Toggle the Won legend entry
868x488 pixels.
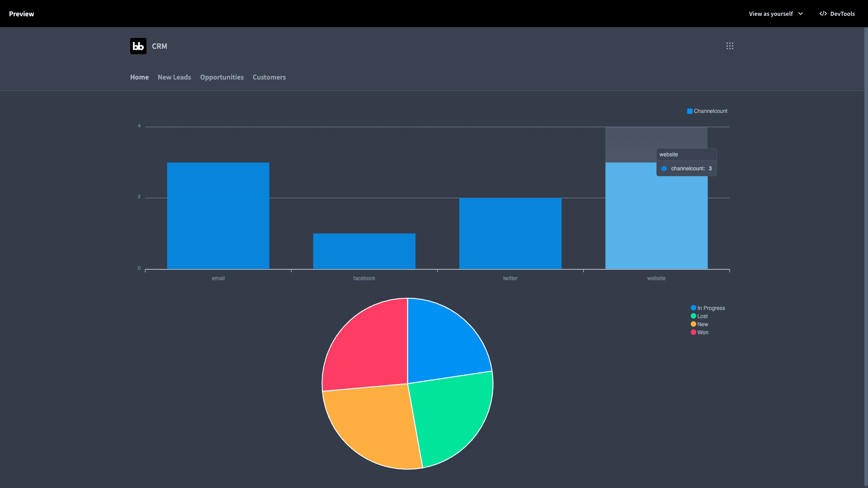[699, 333]
